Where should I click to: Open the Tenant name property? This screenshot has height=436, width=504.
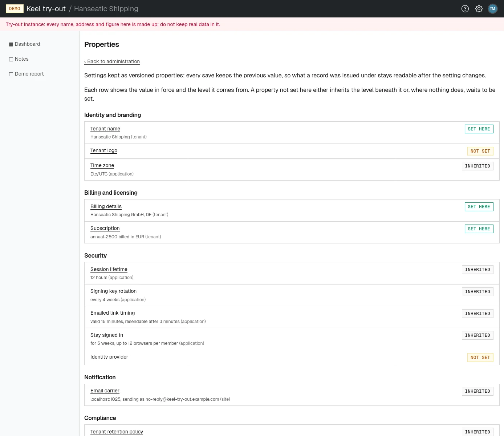pyautogui.click(x=105, y=129)
